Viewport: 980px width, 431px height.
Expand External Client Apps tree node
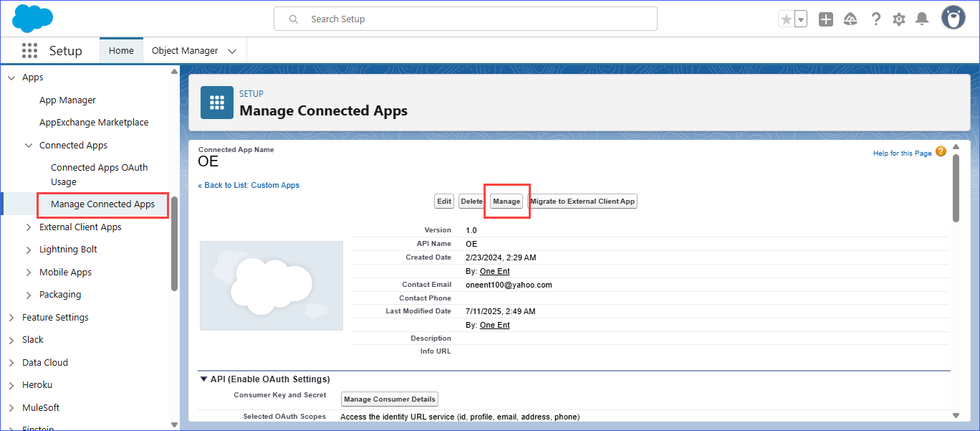point(29,227)
